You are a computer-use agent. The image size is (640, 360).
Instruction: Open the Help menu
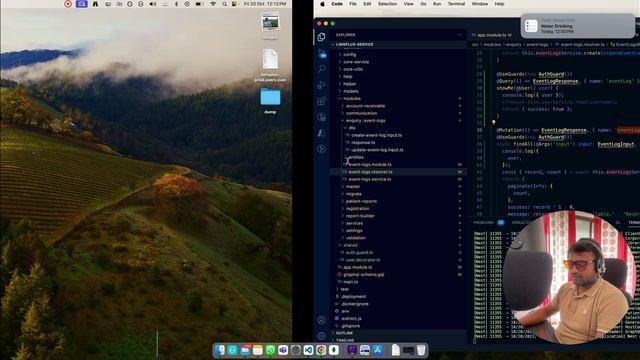click(500, 4)
